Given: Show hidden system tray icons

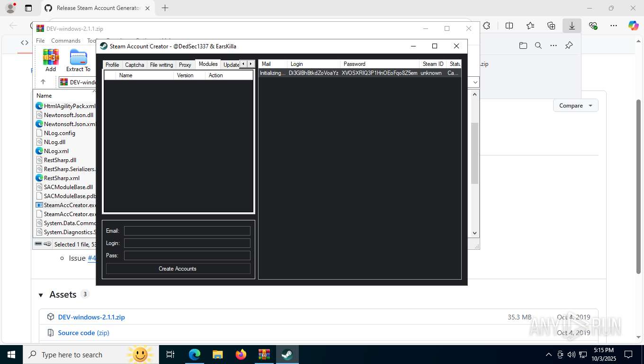Looking at the screenshot, I should [x=549, y=355].
